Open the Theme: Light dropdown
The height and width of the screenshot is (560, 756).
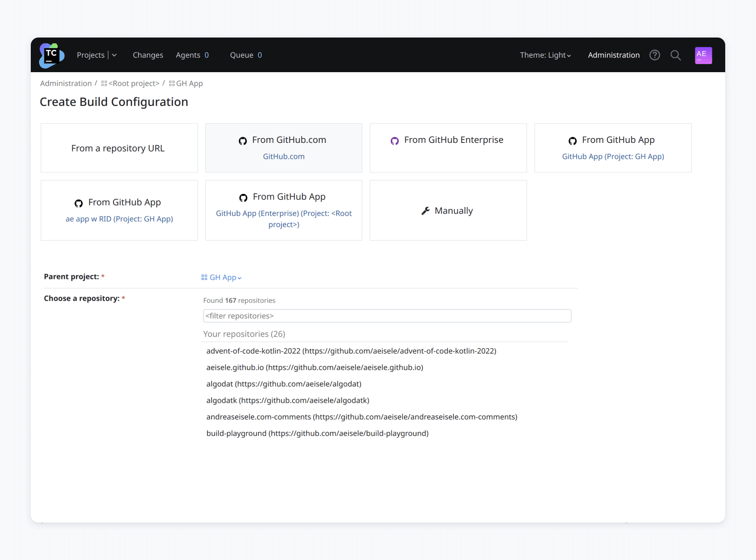click(545, 55)
